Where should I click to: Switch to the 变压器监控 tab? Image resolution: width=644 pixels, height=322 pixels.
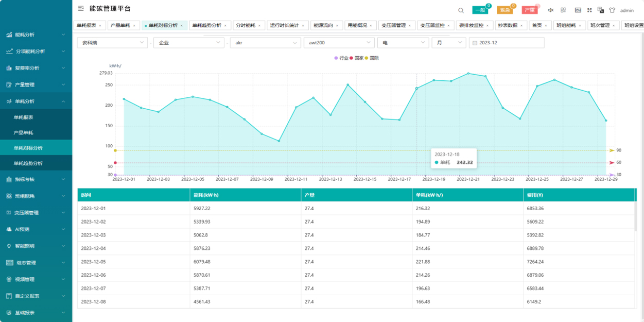pos(436,25)
